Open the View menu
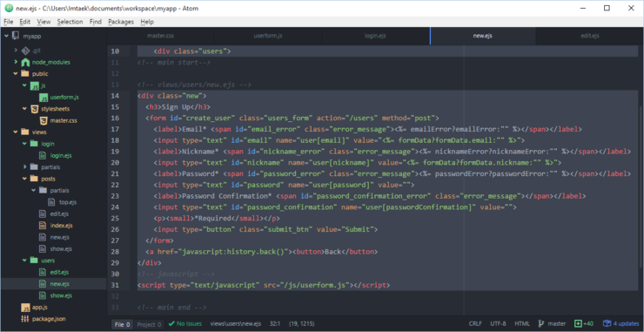Viewport: 644px width, 332px height. point(44,22)
